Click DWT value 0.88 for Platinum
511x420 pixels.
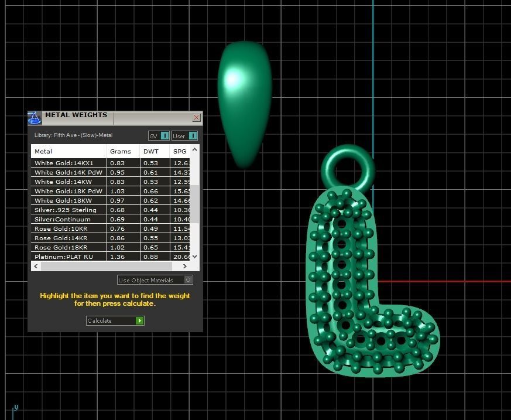click(x=150, y=257)
